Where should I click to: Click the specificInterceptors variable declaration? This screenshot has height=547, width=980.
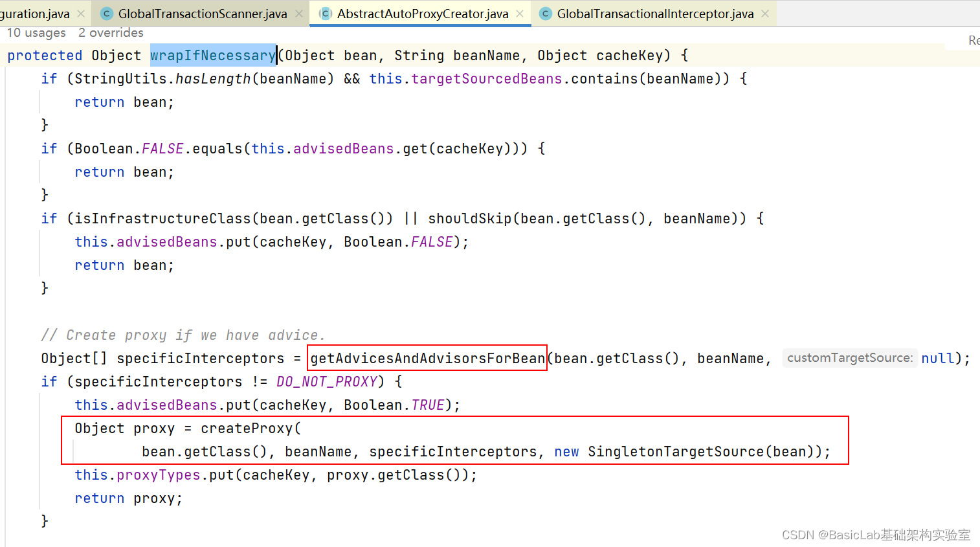tap(201, 359)
